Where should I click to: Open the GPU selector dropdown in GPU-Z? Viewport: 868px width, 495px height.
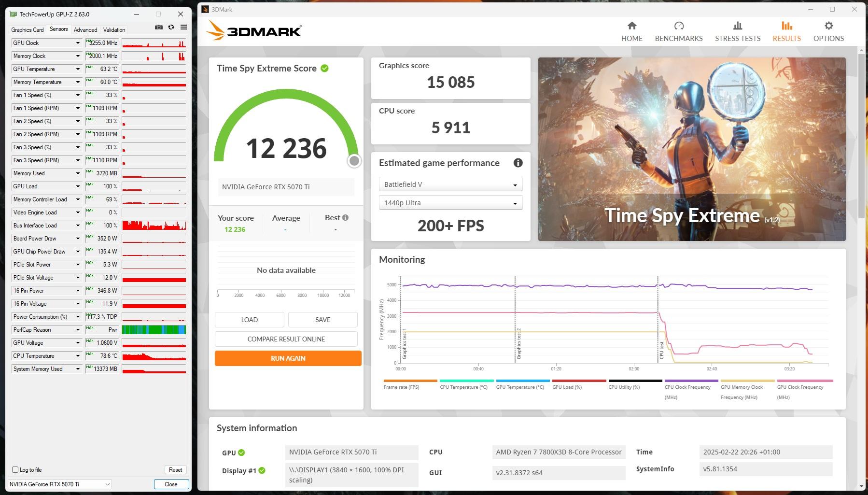tap(60, 484)
